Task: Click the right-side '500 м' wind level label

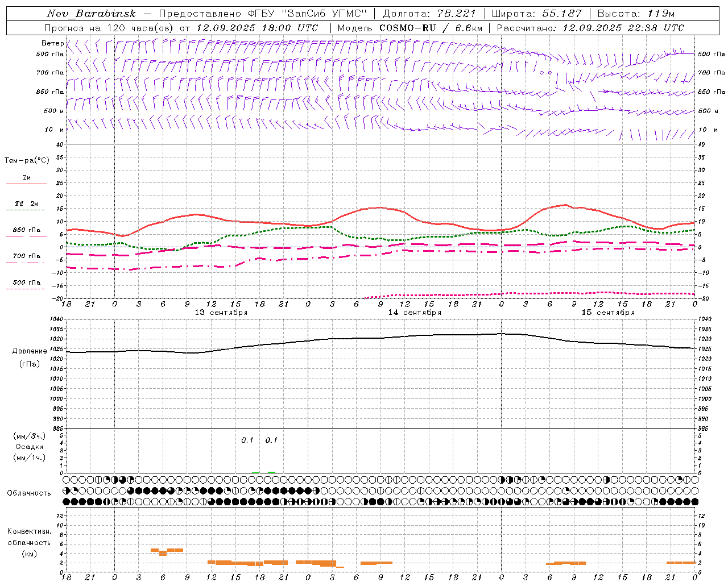Action: coord(708,111)
